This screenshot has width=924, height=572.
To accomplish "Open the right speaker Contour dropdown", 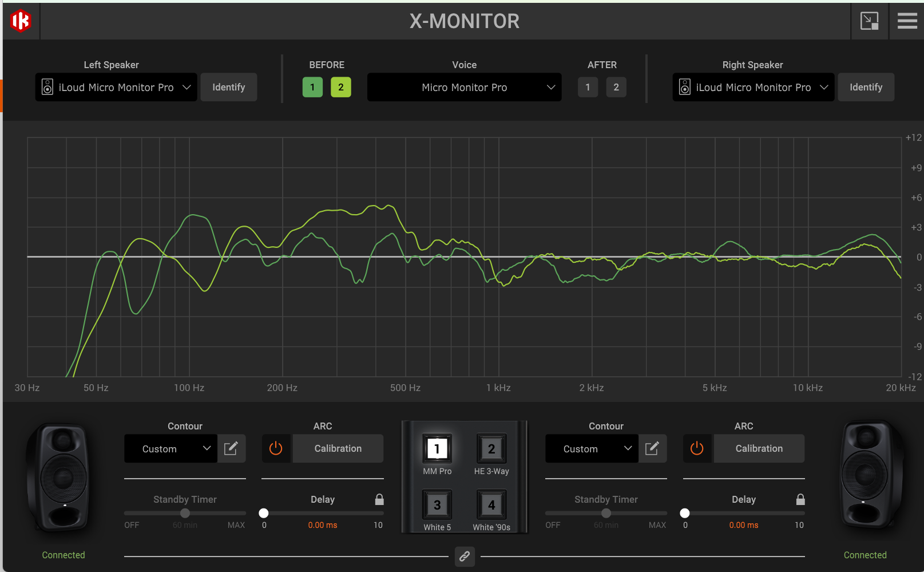I will coord(592,448).
